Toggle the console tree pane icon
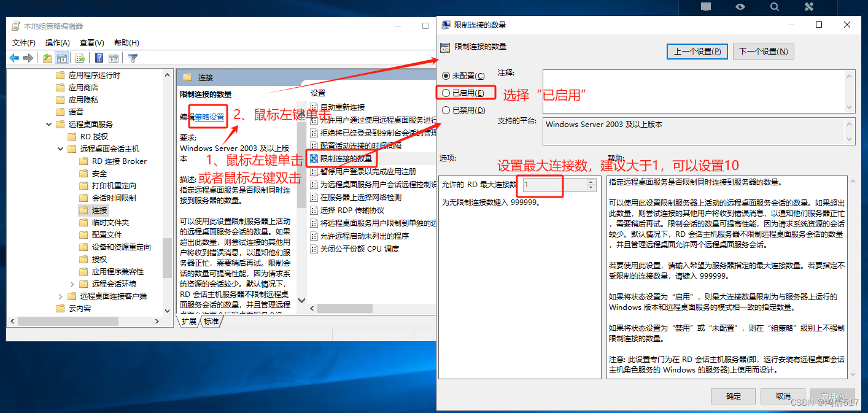This screenshot has height=413, width=868. tap(62, 57)
